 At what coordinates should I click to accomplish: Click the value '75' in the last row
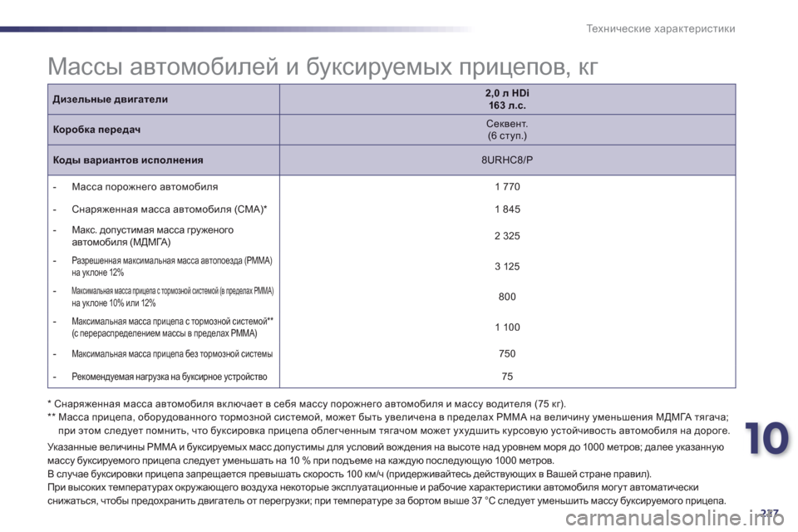coord(507,377)
